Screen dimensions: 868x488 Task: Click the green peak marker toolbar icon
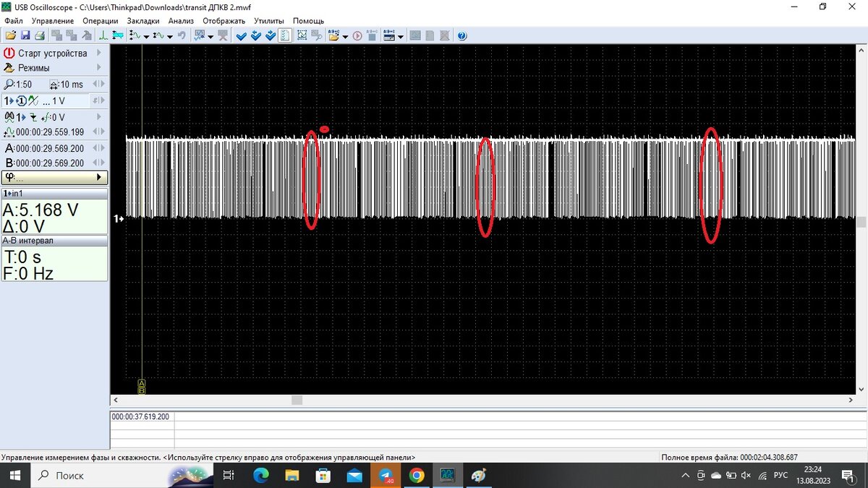click(103, 35)
